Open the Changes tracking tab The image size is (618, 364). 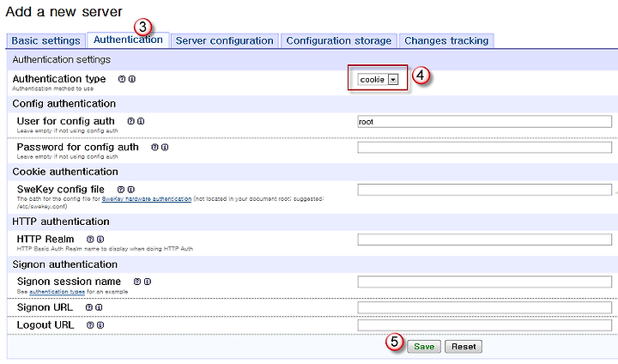click(x=446, y=40)
